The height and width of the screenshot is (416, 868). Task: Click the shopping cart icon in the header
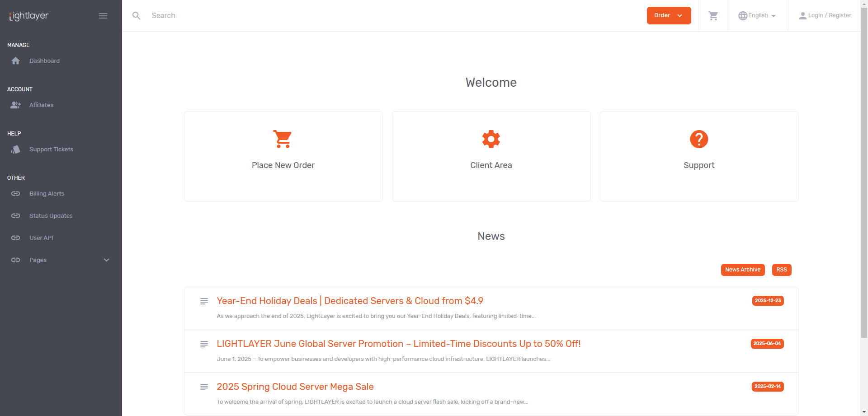click(713, 16)
